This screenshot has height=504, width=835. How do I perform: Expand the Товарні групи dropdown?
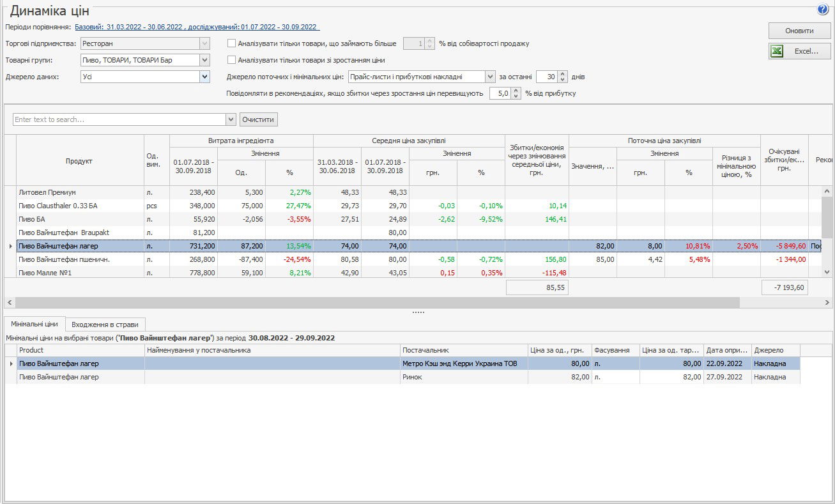(204, 60)
